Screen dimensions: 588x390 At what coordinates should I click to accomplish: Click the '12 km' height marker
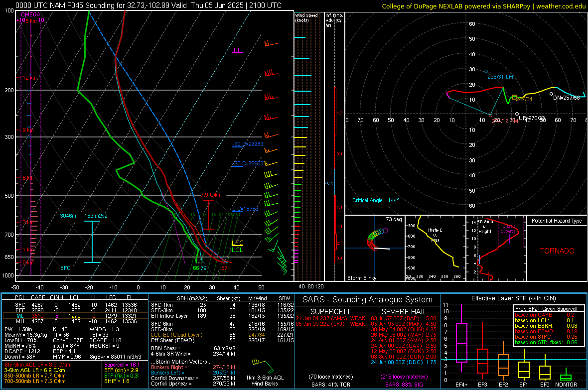tap(30, 78)
